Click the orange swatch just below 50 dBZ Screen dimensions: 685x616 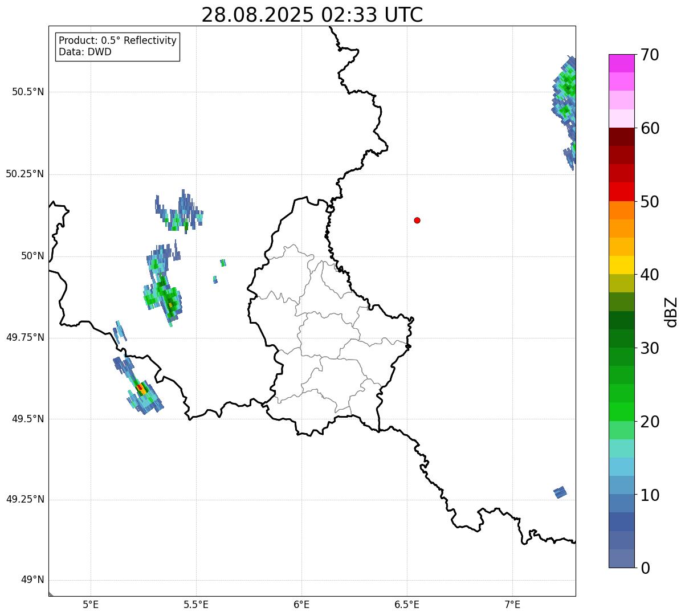pos(621,210)
